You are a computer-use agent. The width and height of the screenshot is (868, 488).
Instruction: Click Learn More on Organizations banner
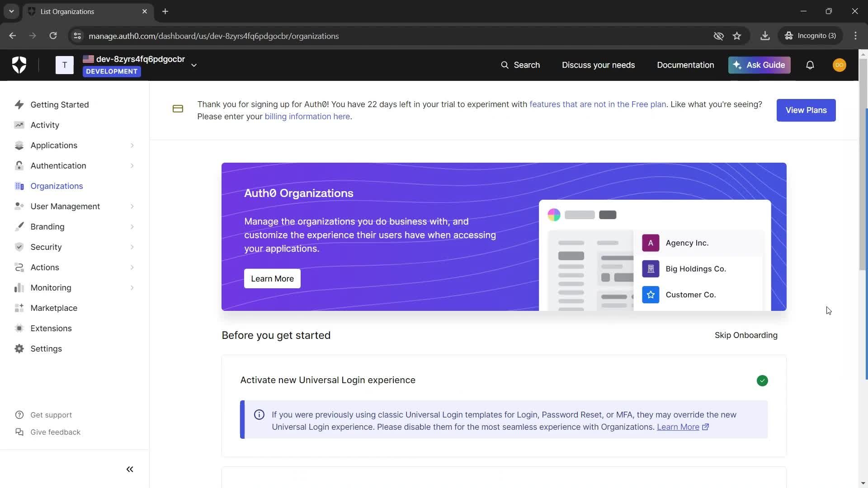click(272, 279)
